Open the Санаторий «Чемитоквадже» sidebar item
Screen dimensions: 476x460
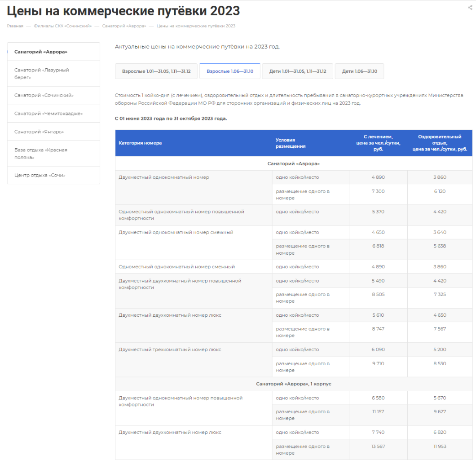pyautogui.click(x=48, y=114)
